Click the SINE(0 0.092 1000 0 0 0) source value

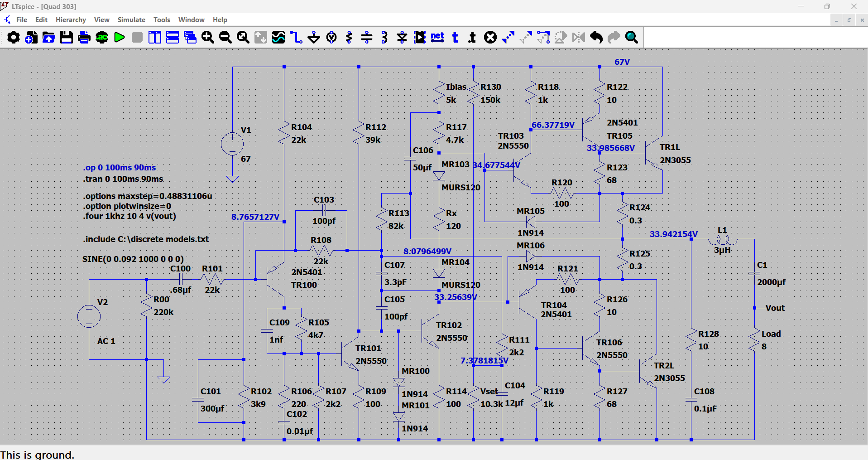pyautogui.click(x=133, y=259)
